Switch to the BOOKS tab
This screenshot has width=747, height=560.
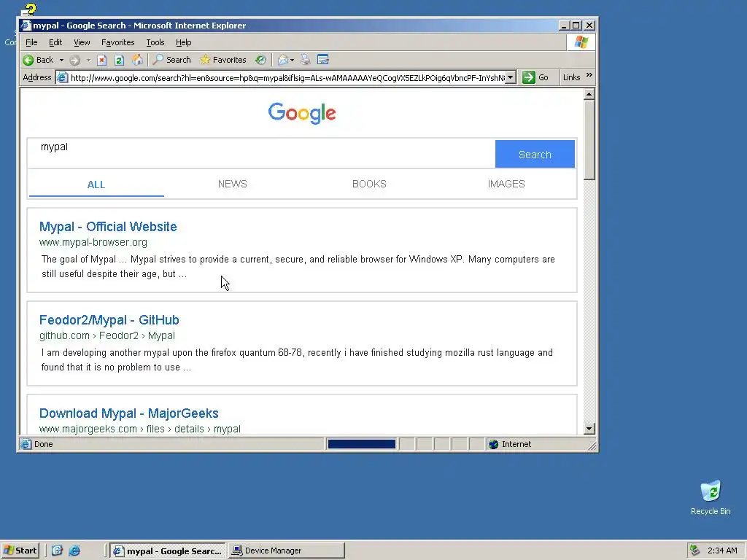(369, 184)
